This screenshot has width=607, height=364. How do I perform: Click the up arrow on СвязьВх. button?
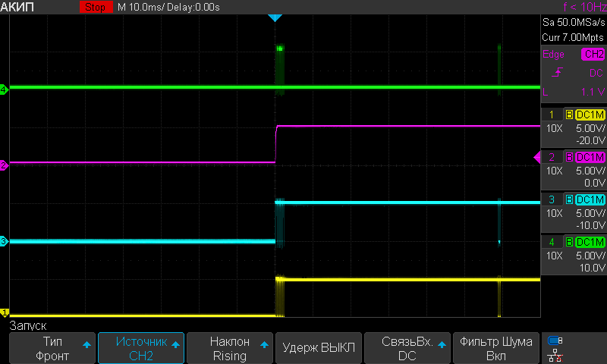pyautogui.click(x=442, y=344)
